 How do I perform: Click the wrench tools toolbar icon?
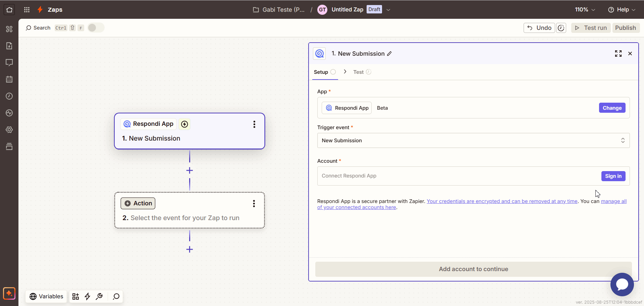click(99, 296)
